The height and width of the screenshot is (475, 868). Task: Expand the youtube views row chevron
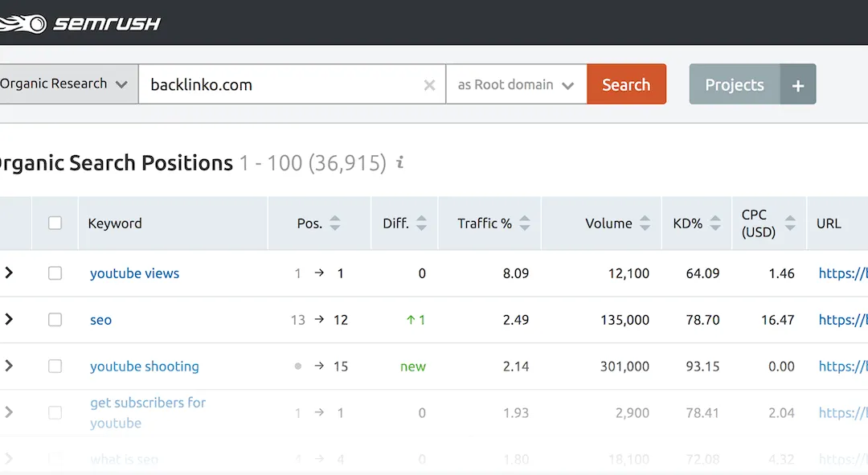(9, 273)
